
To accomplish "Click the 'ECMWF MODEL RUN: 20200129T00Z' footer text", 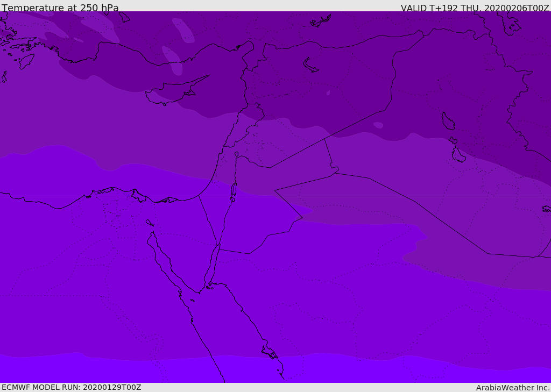I will tap(72, 387).
